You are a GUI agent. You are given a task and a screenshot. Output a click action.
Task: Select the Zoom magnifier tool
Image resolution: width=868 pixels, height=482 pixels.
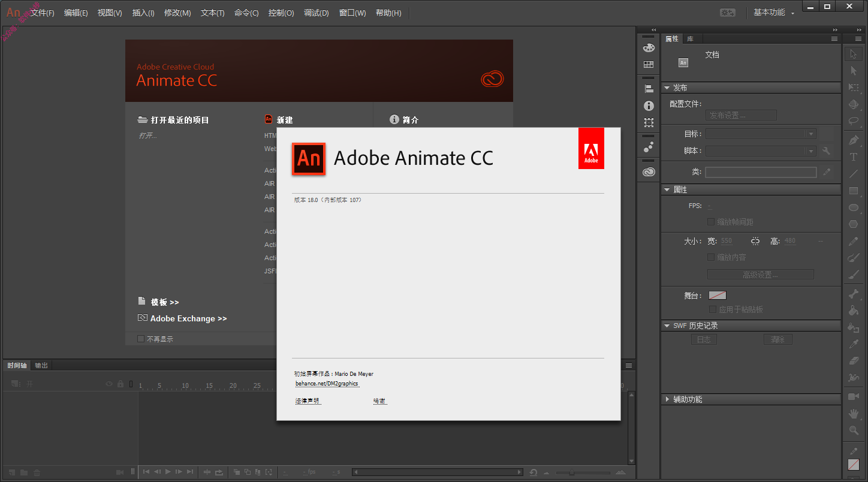point(854,430)
